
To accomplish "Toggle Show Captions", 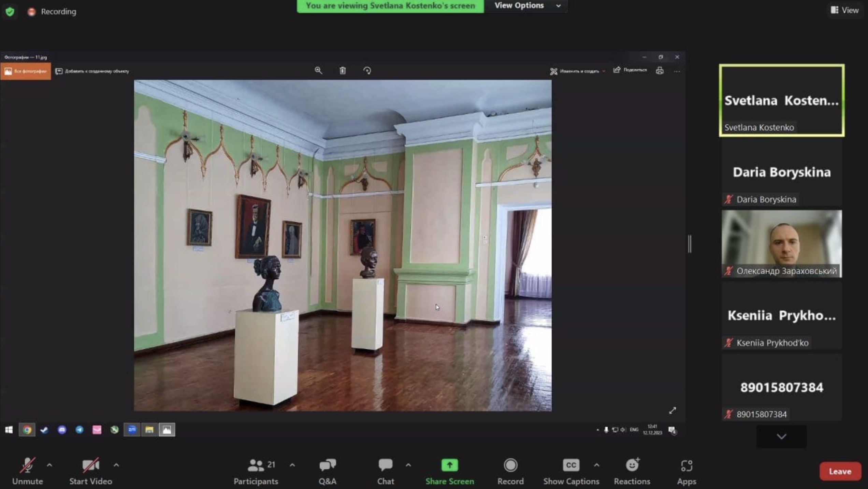I will pyautogui.click(x=571, y=471).
